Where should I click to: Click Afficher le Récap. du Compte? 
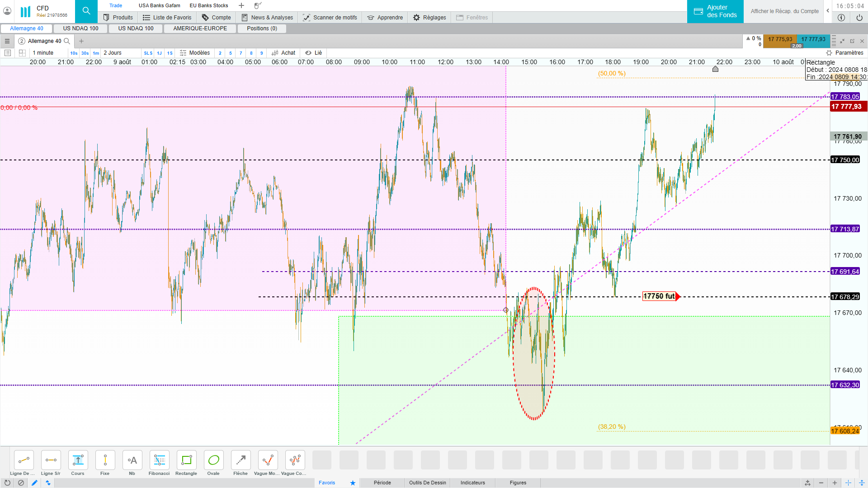pos(784,11)
